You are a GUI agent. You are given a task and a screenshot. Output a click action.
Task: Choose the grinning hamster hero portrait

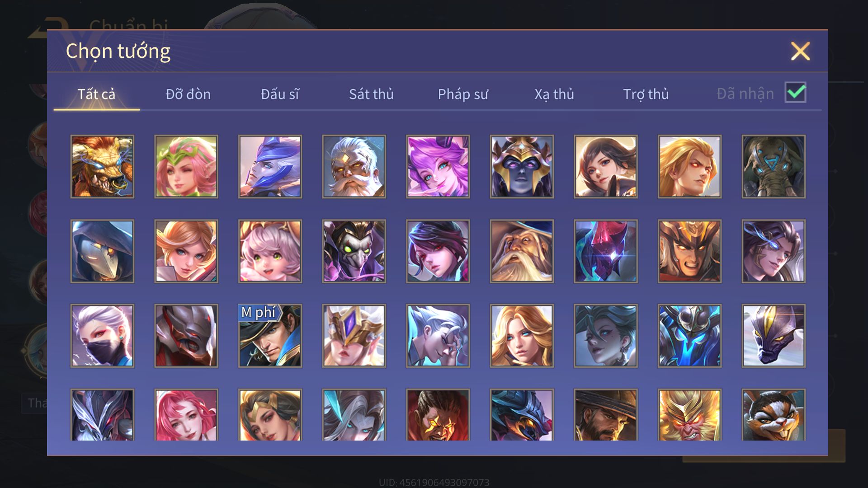(x=774, y=415)
